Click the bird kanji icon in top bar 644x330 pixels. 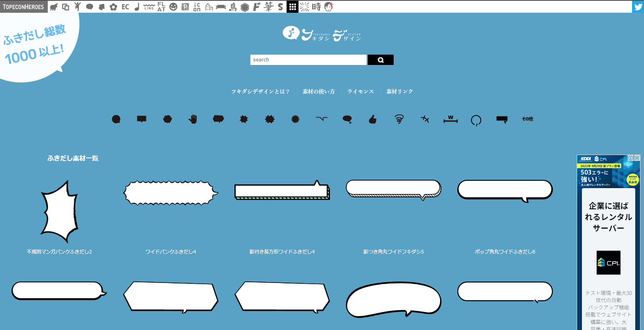233,7
